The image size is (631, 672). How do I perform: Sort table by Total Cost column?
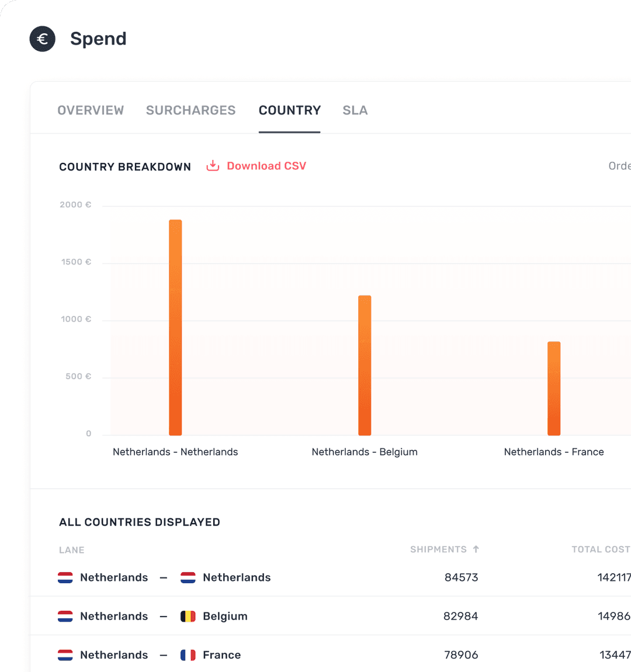pyautogui.click(x=600, y=549)
